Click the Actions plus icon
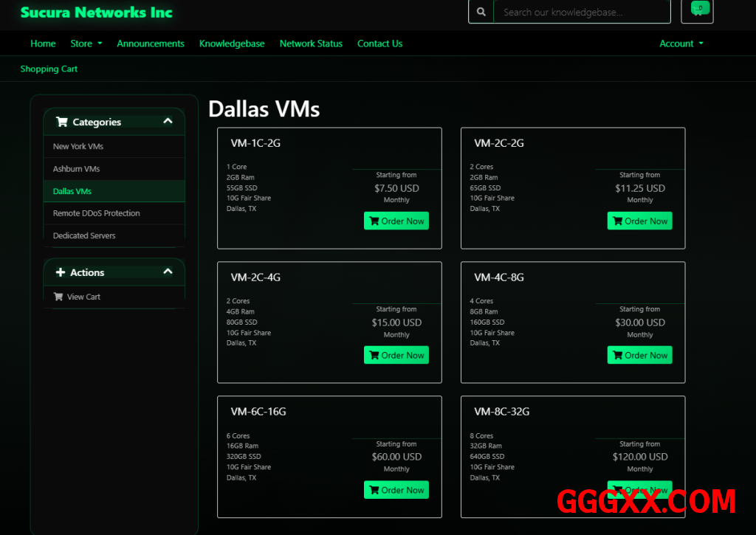 (61, 272)
